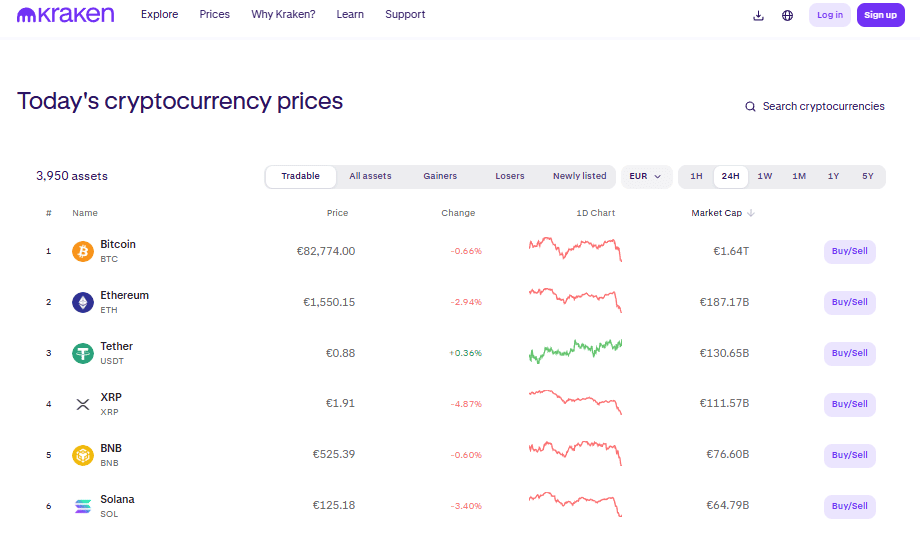Click the 1D Chart column header

tap(596, 213)
